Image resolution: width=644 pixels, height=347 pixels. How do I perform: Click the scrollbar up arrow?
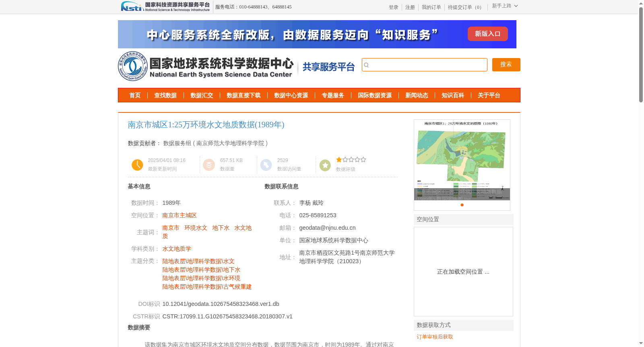coord(641,3)
